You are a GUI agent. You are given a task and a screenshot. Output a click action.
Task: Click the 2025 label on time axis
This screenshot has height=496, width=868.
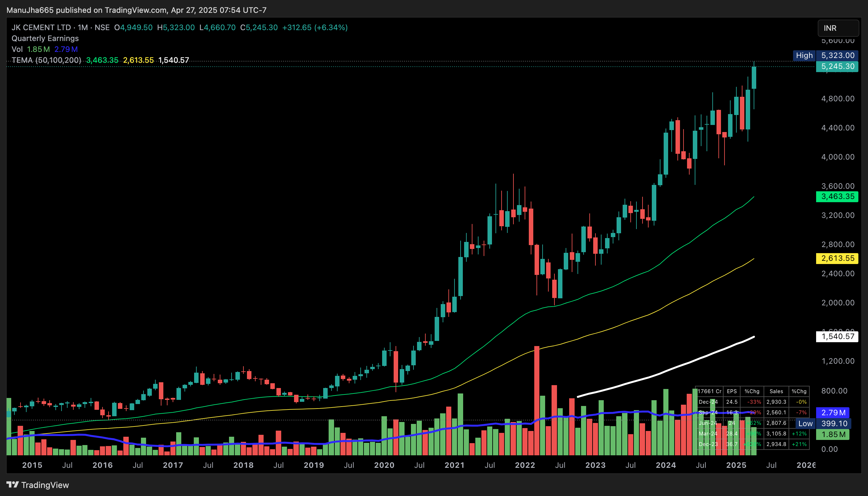[736, 465]
